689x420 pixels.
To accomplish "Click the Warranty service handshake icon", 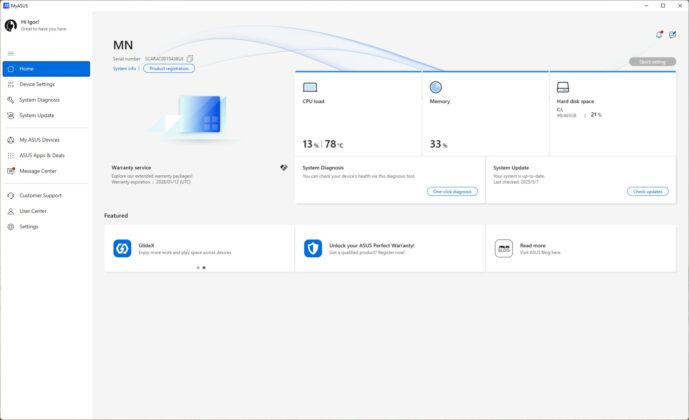I will pyautogui.click(x=284, y=167).
